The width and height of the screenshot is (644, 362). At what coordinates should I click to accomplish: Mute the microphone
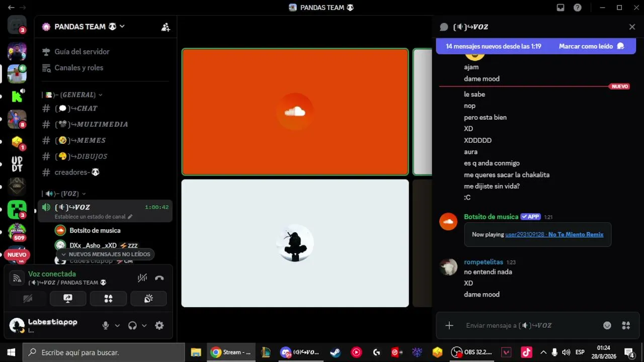coord(106,325)
